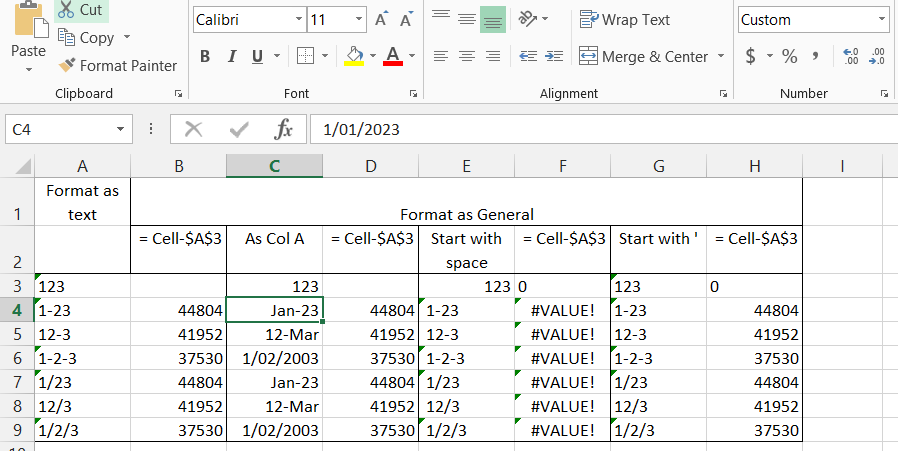
Task: Select the row 4 header
Action: [16, 310]
